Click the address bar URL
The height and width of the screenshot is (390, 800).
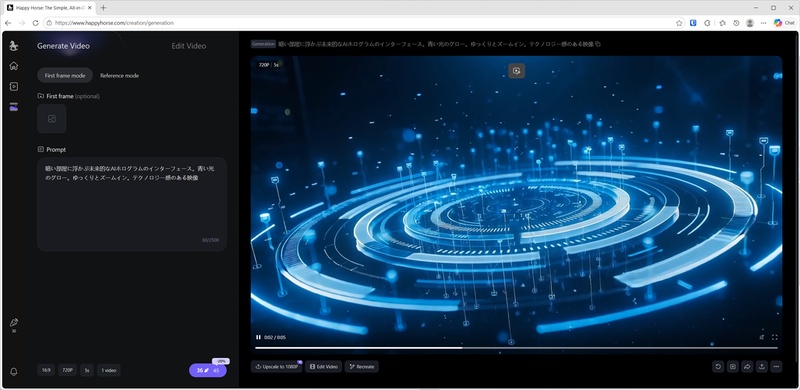pos(114,23)
